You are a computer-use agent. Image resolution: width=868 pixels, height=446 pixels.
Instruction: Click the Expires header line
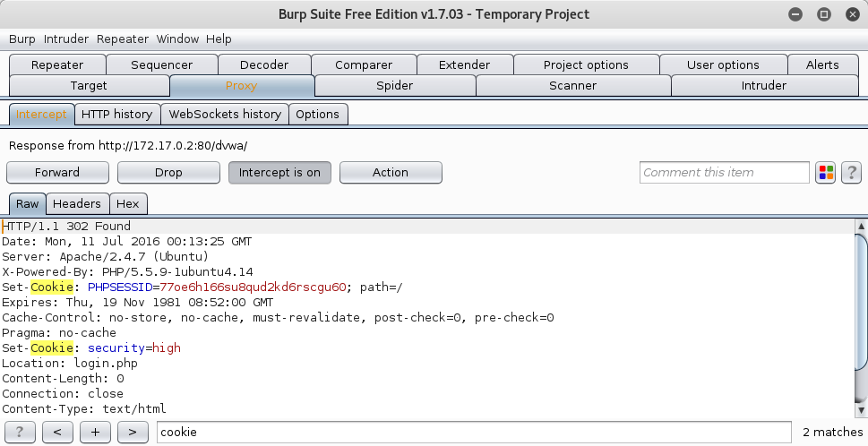click(138, 303)
